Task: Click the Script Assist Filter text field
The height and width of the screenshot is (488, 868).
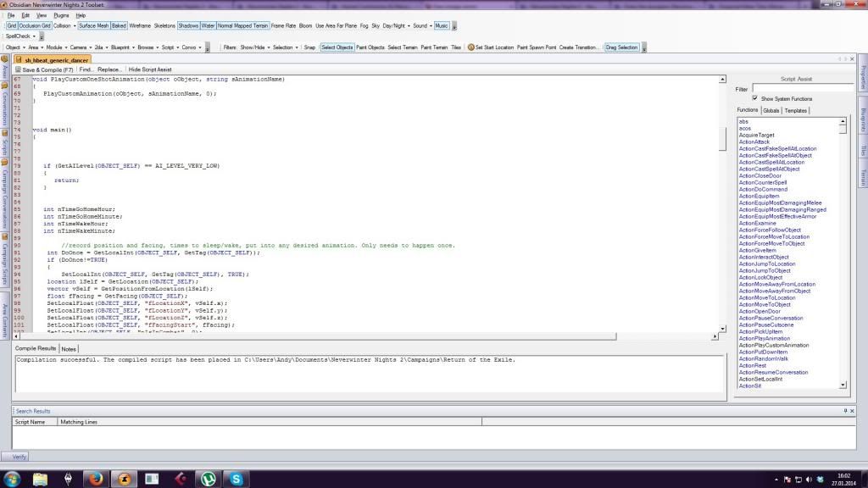Action: pos(802,88)
